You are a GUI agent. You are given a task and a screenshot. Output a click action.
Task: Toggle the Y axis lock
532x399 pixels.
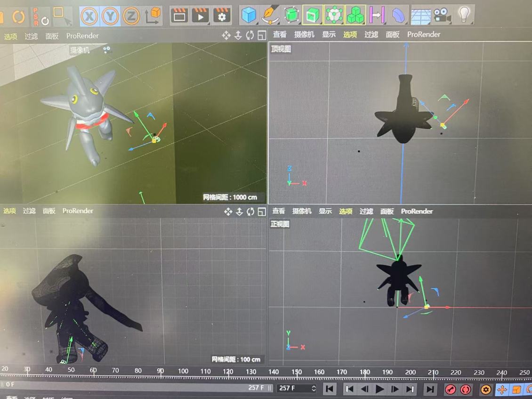(110, 16)
